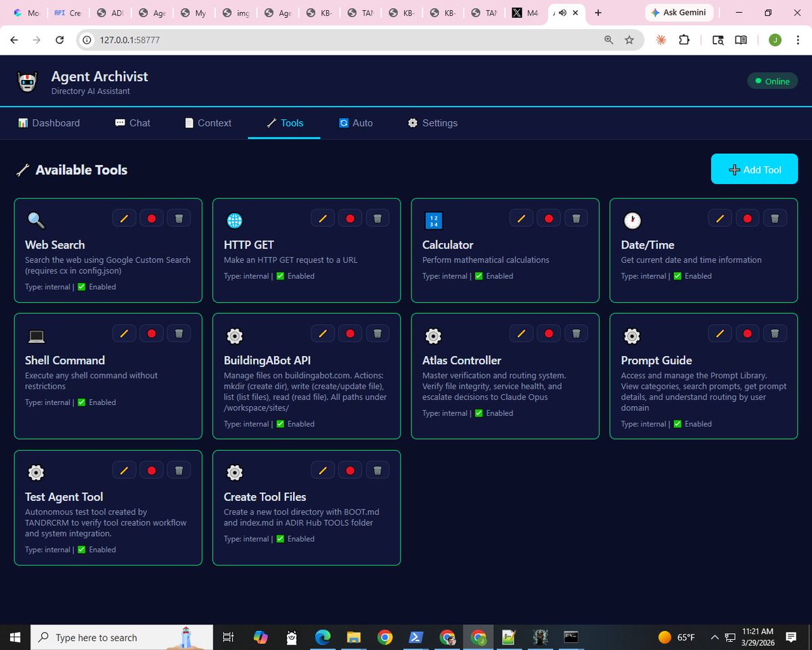The height and width of the screenshot is (650, 812).
Task: Edit the Atlas Controller tool
Action: [521, 333]
